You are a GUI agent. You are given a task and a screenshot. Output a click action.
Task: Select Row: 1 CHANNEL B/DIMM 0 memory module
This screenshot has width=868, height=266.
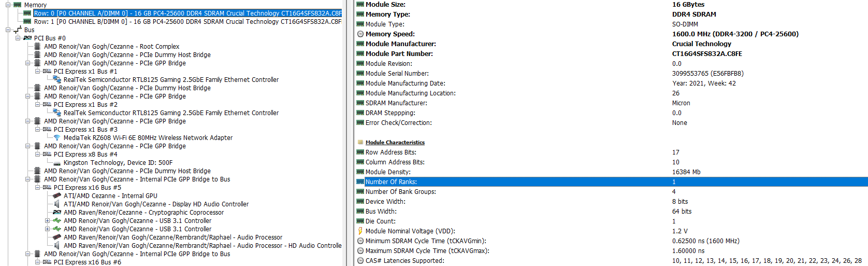187,22
